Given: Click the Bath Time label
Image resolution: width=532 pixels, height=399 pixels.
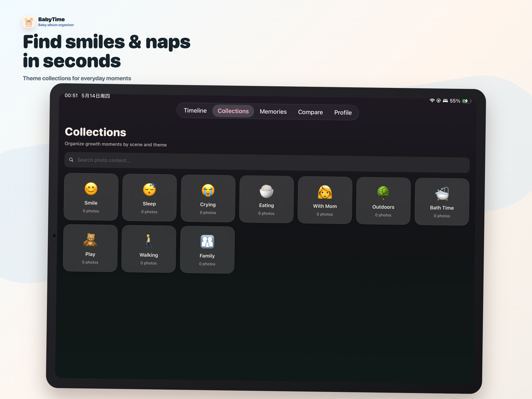Looking at the screenshot, I should [x=442, y=208].
